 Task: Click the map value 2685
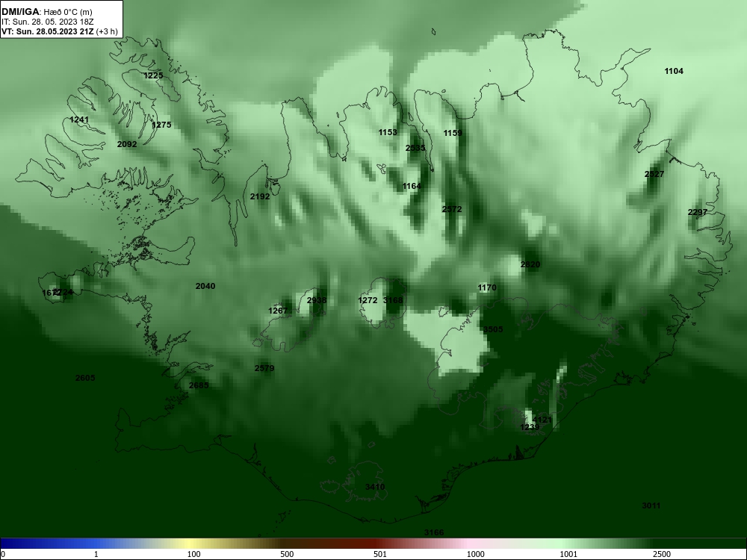[x=199, y=385]
